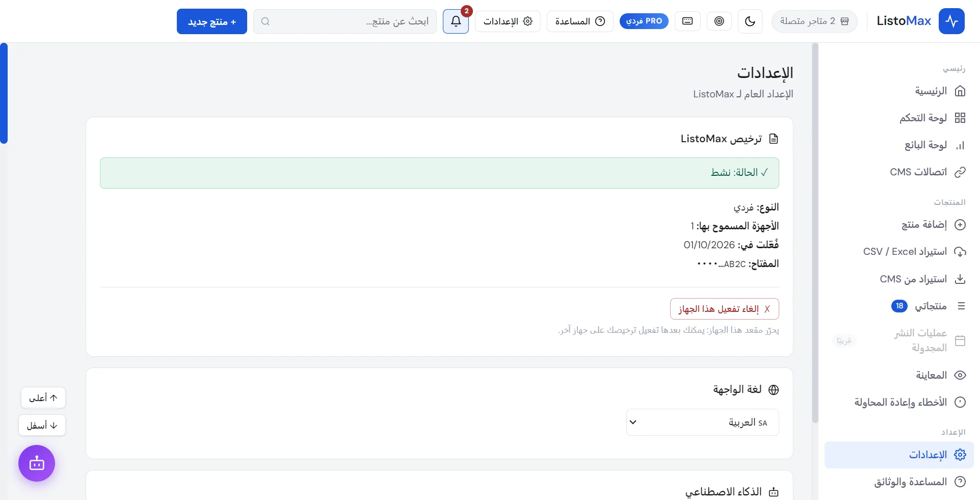980x500 pixels.
Task: Click إضافة منتج plus-circle icon
Action: pos(960,225)
